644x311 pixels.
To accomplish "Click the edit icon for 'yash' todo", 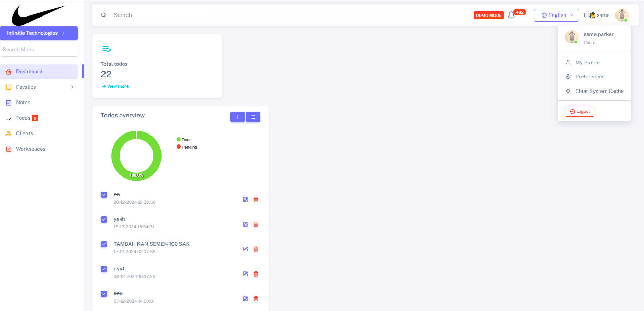I will (x=245, y=224).
